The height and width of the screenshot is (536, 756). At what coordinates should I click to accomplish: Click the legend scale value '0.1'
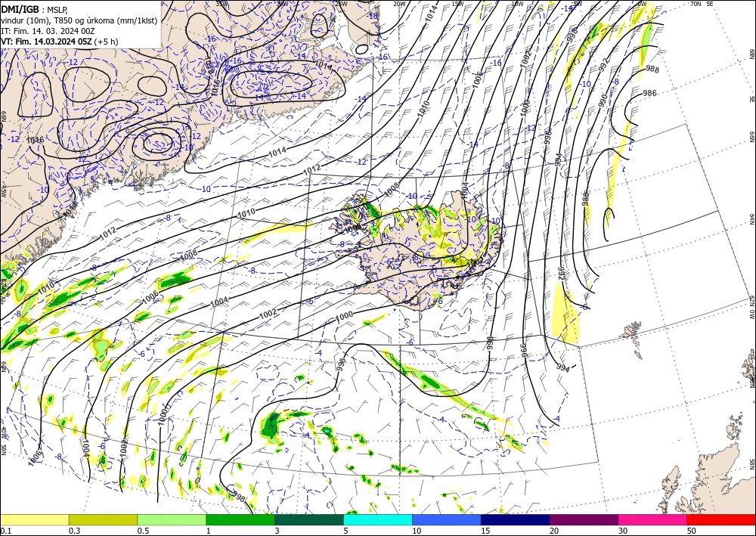pyautogui.click(x=5, y=531)
